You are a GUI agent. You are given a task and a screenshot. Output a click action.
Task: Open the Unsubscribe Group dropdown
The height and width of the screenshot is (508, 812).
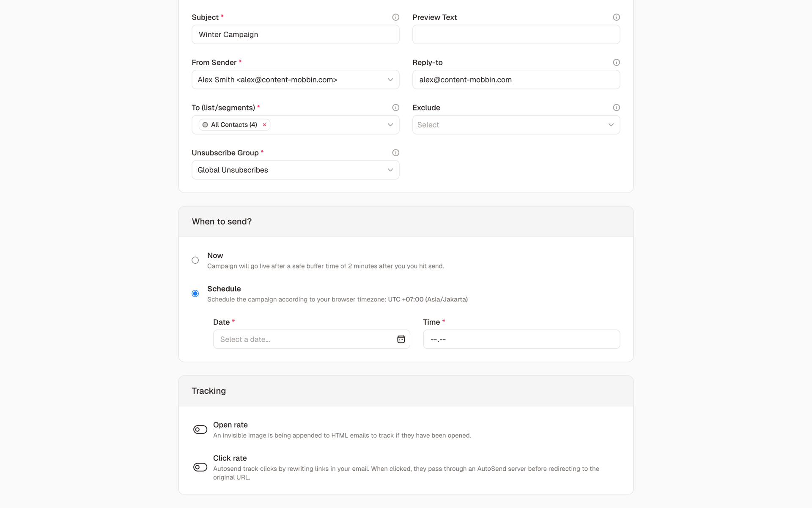[x=295, y=170]
